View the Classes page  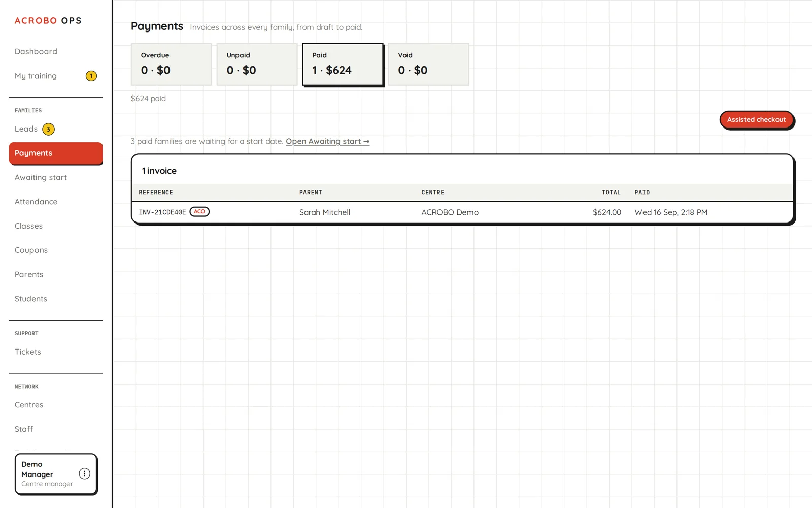click(x=28, y=226)
